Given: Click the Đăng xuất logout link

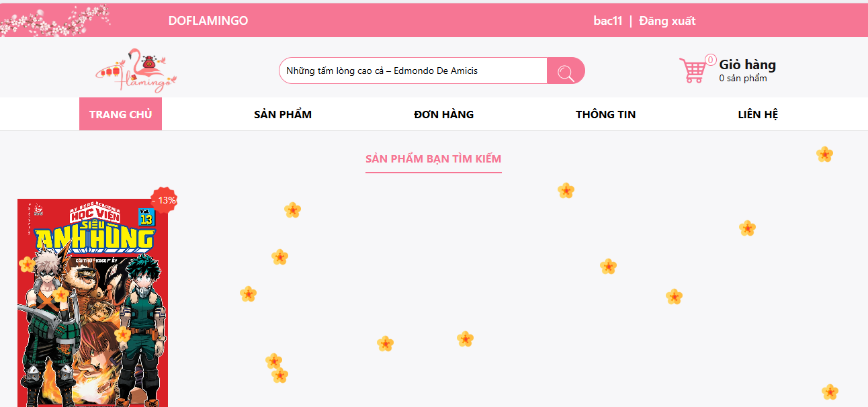Looking at the screenshot, I should tap(667, 21).
